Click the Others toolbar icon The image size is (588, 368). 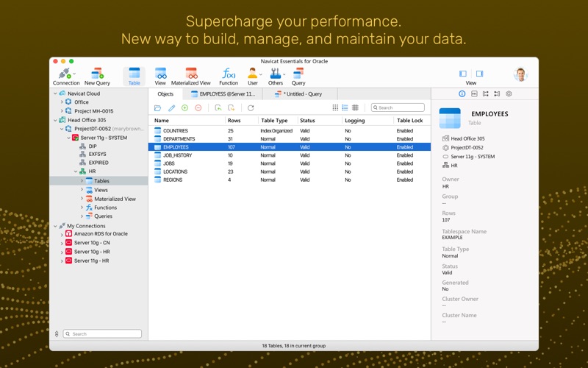point(275,77)
